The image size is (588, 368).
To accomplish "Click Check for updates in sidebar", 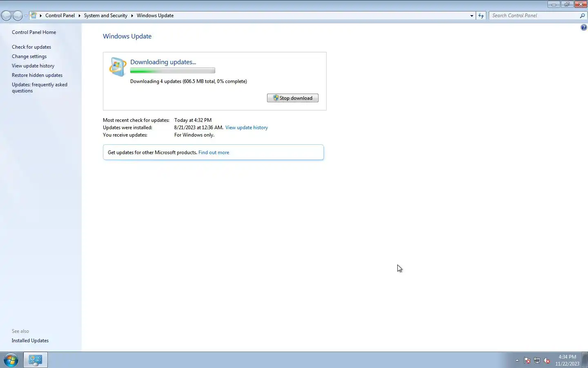I will pyautogui.click(x=31, y=47).
